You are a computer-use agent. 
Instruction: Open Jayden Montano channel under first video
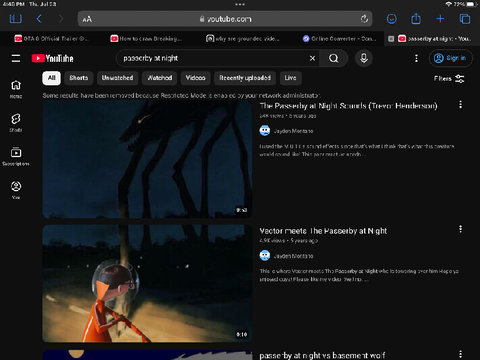(x=293, y=131)
